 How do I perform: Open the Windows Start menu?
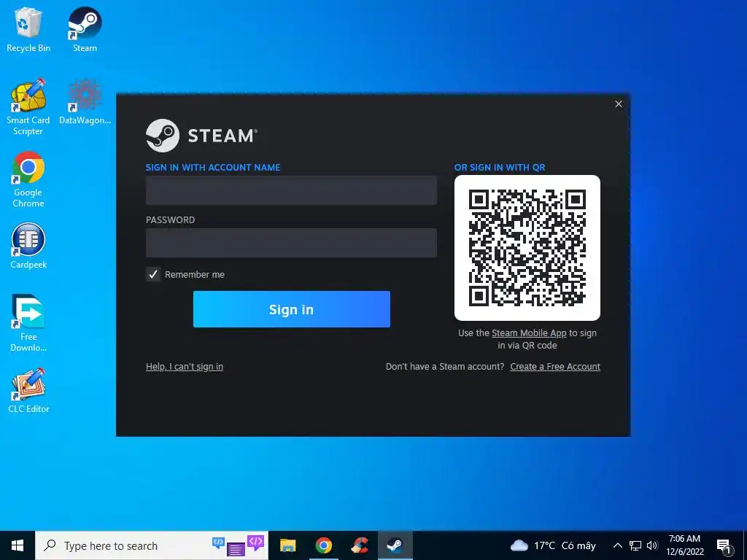click(x=18, y=545)
